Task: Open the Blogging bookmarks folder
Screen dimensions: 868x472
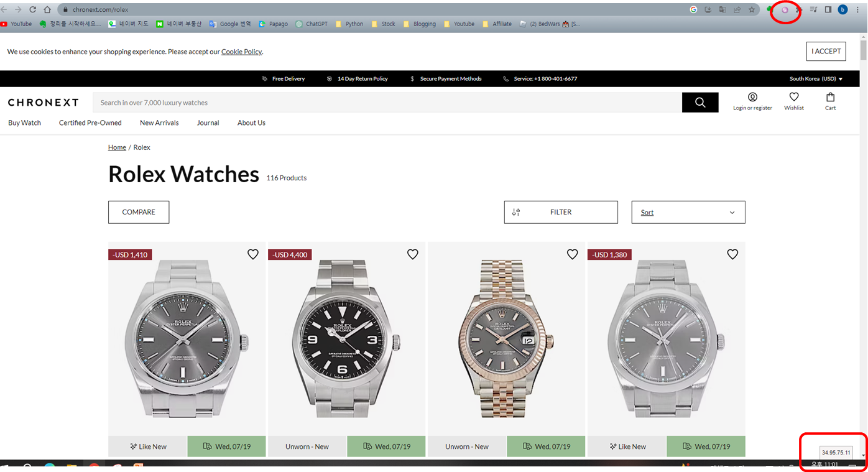Action: click(419, 24)
